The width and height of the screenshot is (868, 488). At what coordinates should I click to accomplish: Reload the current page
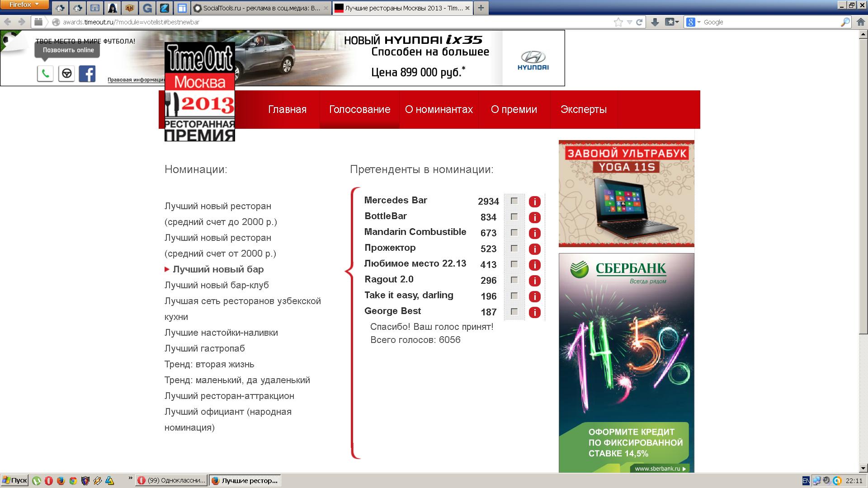click(639, 22)
